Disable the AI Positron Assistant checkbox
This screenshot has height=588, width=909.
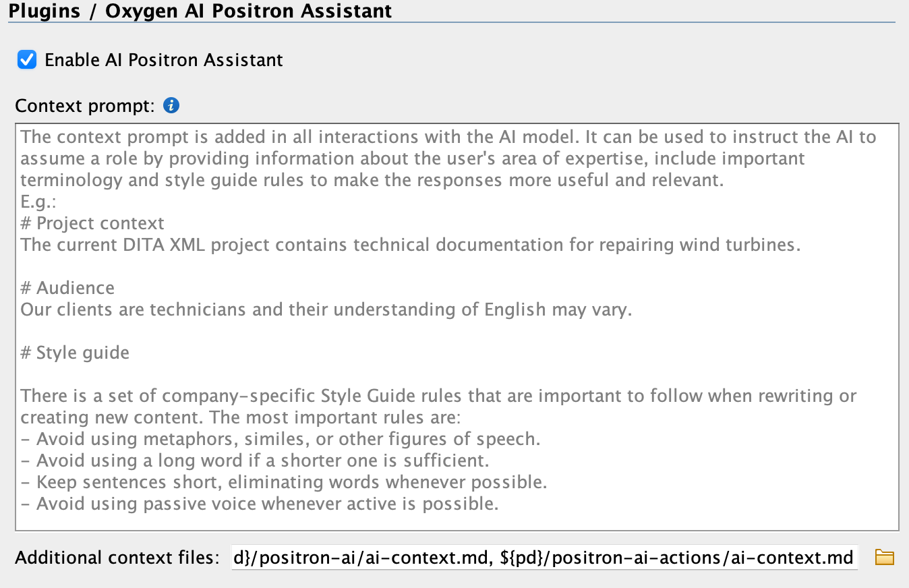[x=27, y=60]
